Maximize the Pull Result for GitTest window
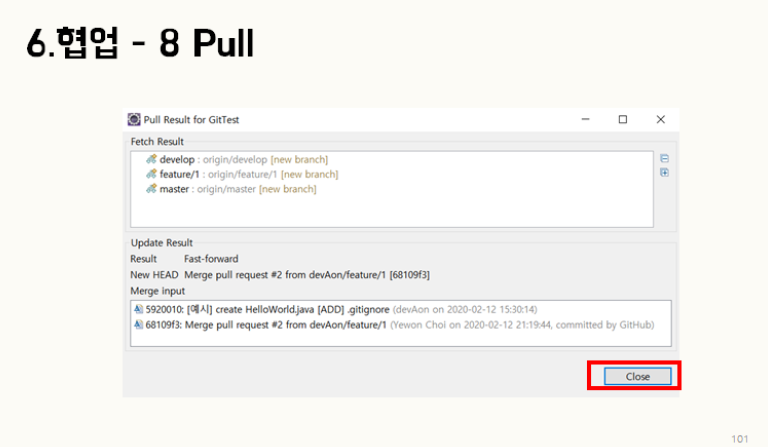 623,119
